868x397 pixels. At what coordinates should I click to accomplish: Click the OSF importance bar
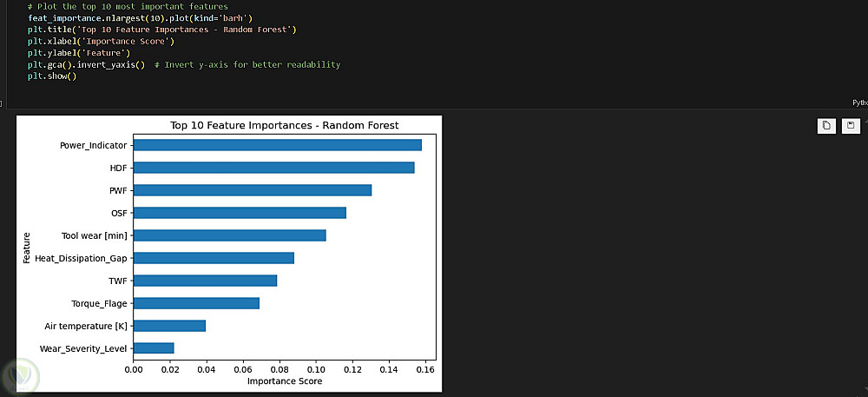(240, 213)
